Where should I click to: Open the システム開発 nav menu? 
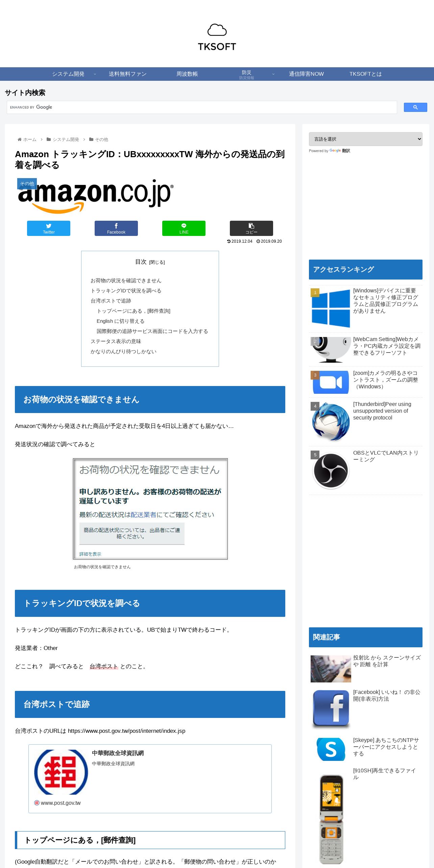click(68, 74)
